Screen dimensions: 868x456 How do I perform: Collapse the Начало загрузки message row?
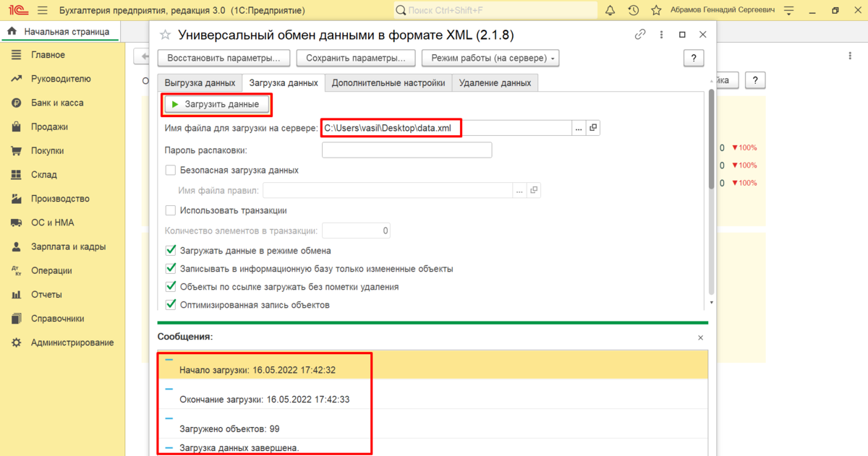coord(169,358)
